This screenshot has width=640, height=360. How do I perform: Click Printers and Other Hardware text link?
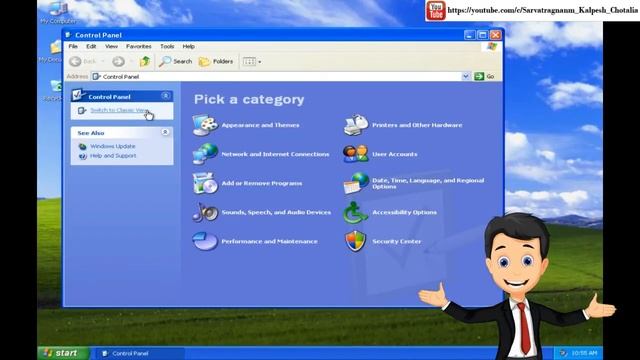click(417, 125)
